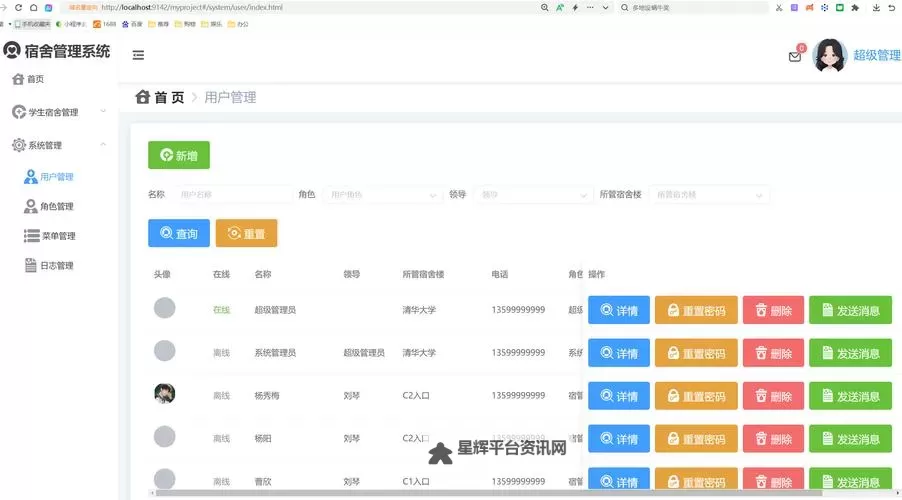Click 重置密码 for 超级管理员 row

pos(696,310)
